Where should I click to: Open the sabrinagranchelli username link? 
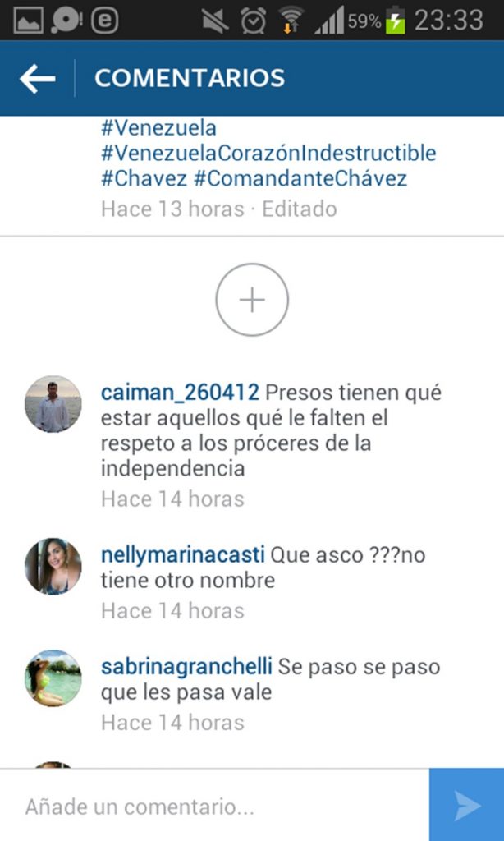[186, 667]
